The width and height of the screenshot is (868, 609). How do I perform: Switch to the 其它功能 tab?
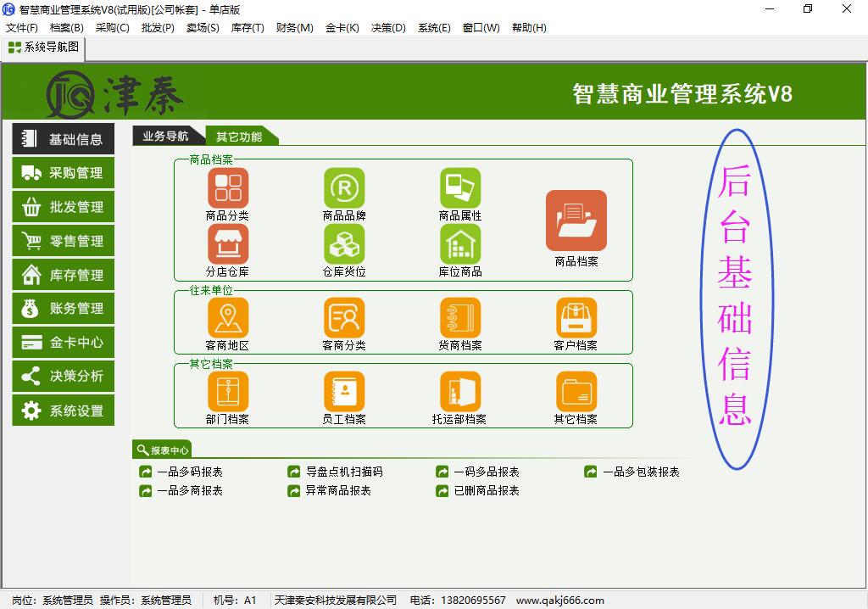pyautogui.click(x=239, y=137)
